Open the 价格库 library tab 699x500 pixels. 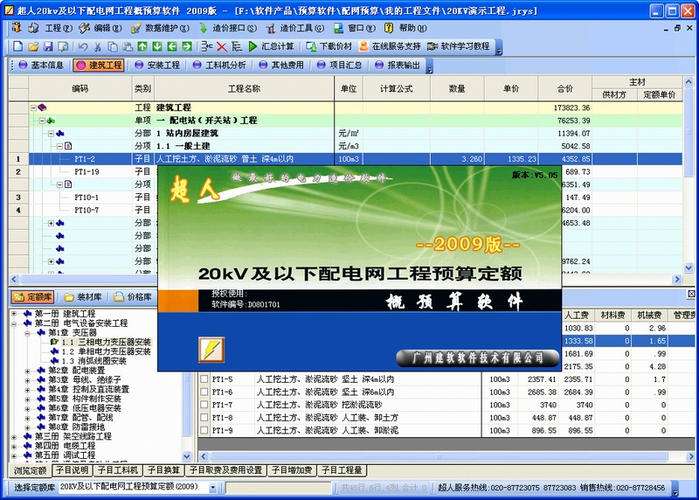133,297
